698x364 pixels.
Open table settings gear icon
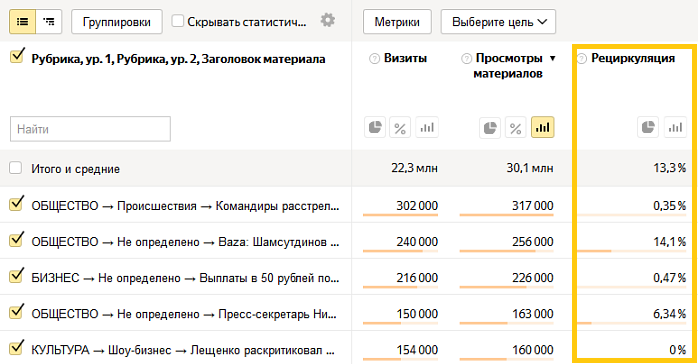pos(328,20)
